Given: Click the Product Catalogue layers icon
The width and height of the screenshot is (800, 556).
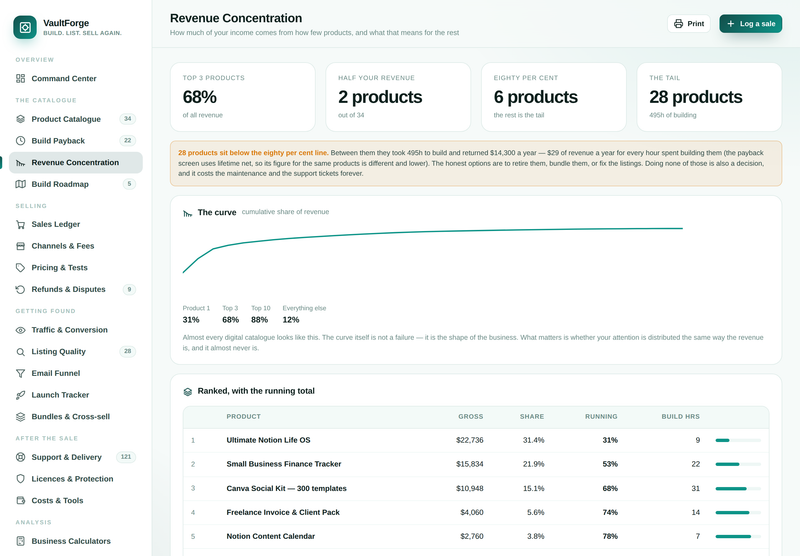Looking at the screenshot, I should (20, 119).
